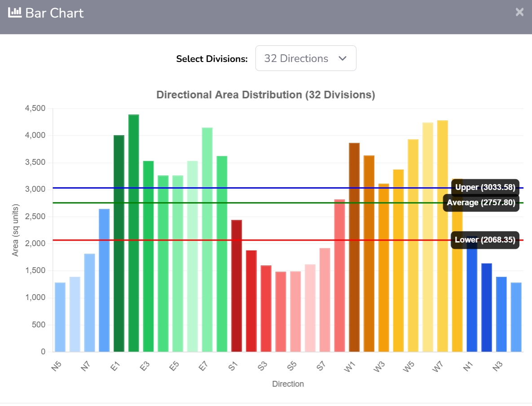
Task: Click the Average (2757.80) label
Action: (481, 203)
